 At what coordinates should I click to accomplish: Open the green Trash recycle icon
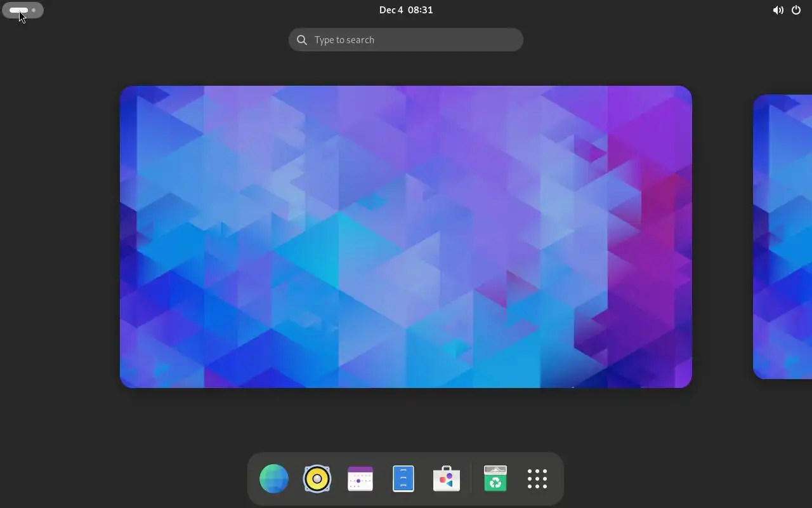[x=495, y=479]
